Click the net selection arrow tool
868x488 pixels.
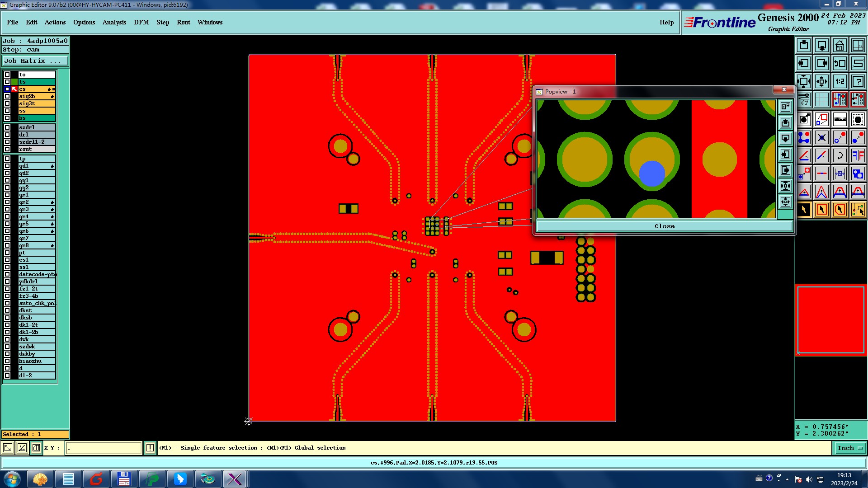[x=858, y=210]
